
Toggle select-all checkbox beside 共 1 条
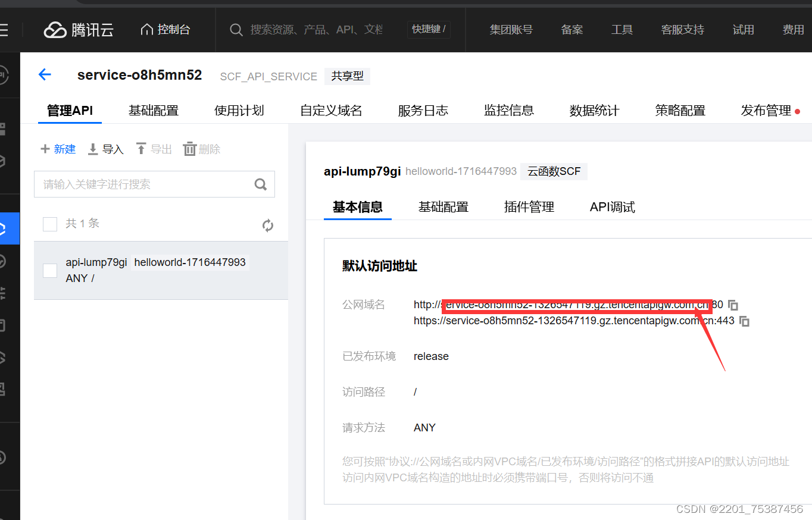pos(50,224)
